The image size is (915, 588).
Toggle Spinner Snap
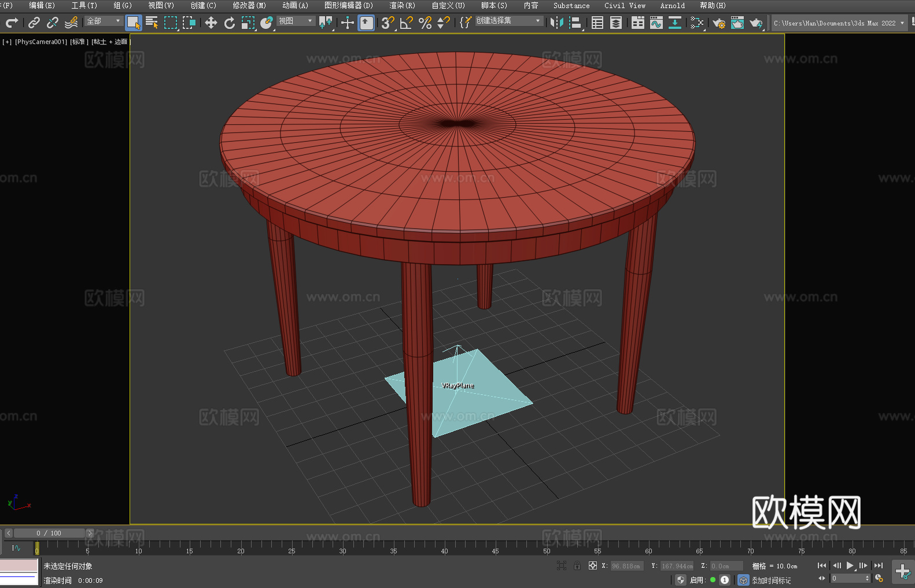[x=444, y=23]
